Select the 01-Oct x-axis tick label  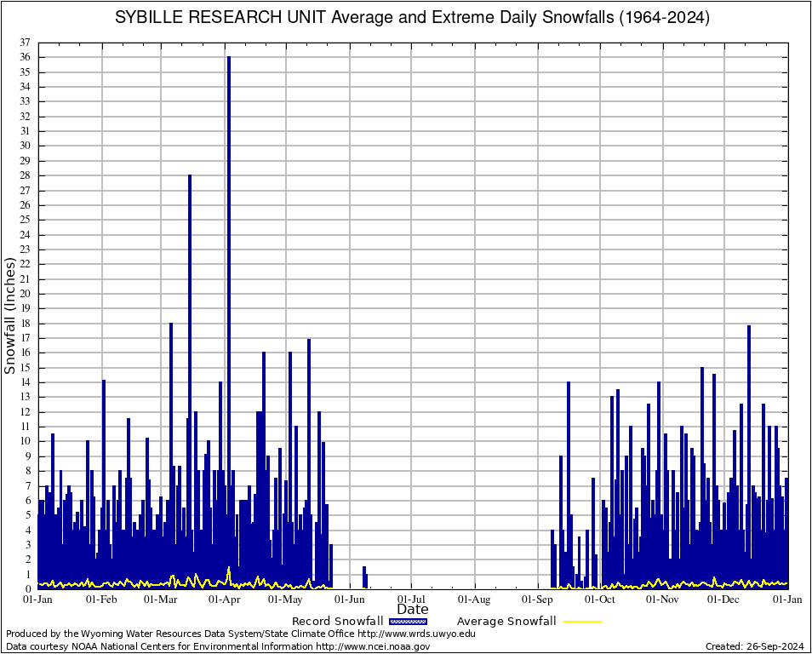click(600, 599)
